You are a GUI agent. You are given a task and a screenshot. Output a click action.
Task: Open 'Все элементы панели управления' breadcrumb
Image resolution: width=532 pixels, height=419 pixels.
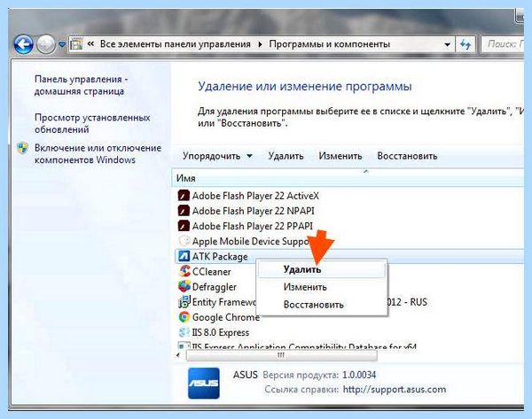(175, 44)
